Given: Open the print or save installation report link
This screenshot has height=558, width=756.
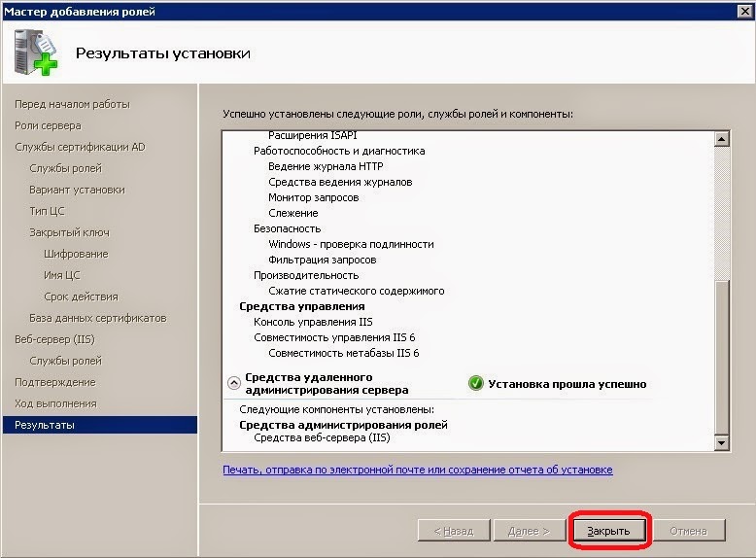Looking at the screenshot, I should pyautogui.click(x=418, y=470).
